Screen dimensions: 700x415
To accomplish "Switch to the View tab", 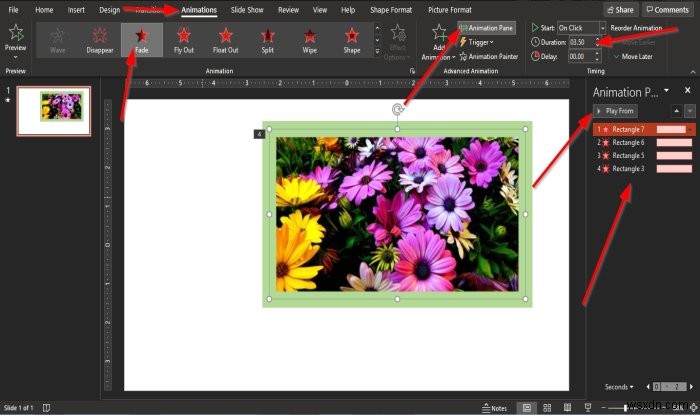I will (x=320, y=9).
